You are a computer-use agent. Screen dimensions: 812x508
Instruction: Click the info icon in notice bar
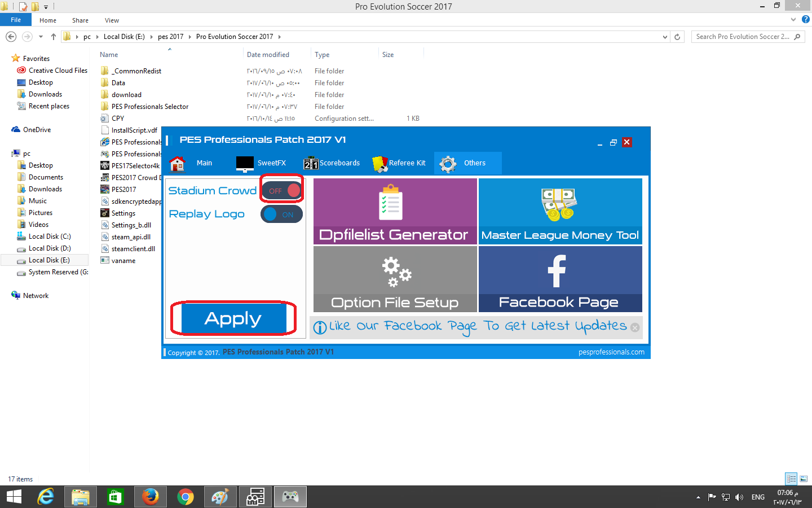(320, 327)
